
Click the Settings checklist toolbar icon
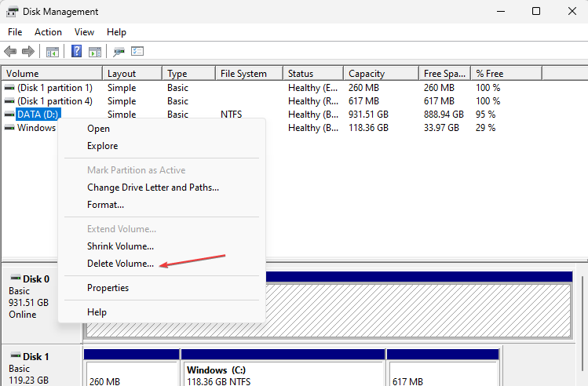(137, 51)
